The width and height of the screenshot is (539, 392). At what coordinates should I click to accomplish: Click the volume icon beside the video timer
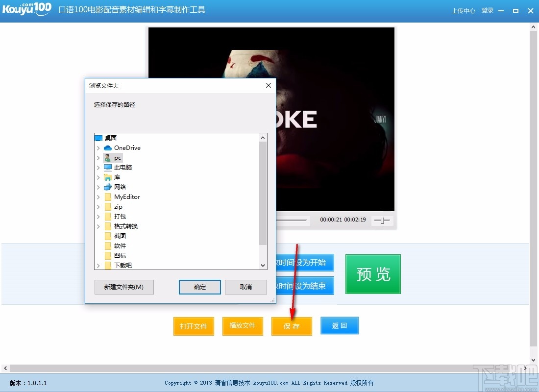click(382, 220)
